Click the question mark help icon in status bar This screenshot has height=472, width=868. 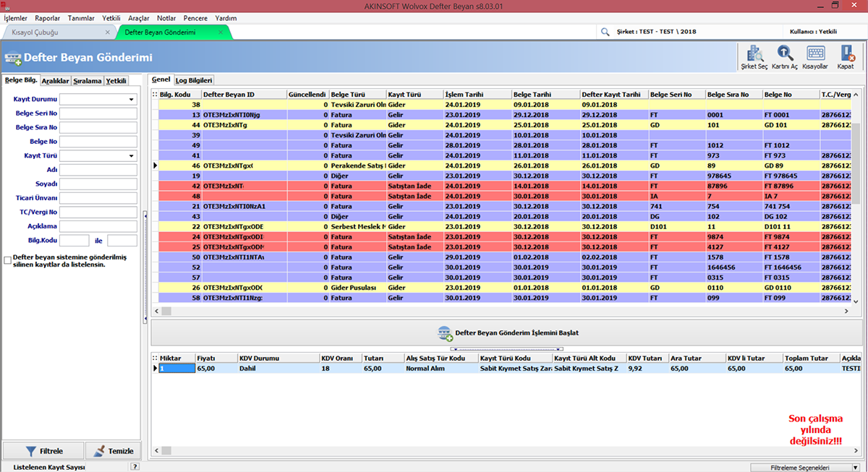[x=135, y=467]
